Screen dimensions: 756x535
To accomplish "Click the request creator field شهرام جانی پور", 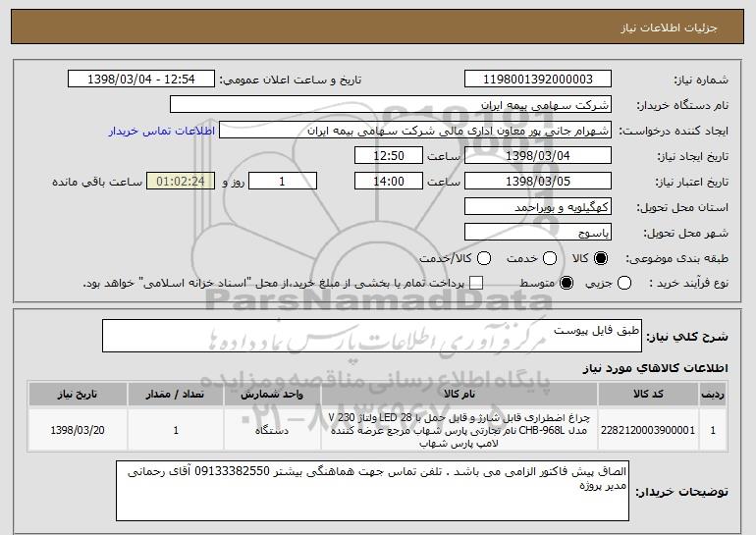I will pos(415,131).
